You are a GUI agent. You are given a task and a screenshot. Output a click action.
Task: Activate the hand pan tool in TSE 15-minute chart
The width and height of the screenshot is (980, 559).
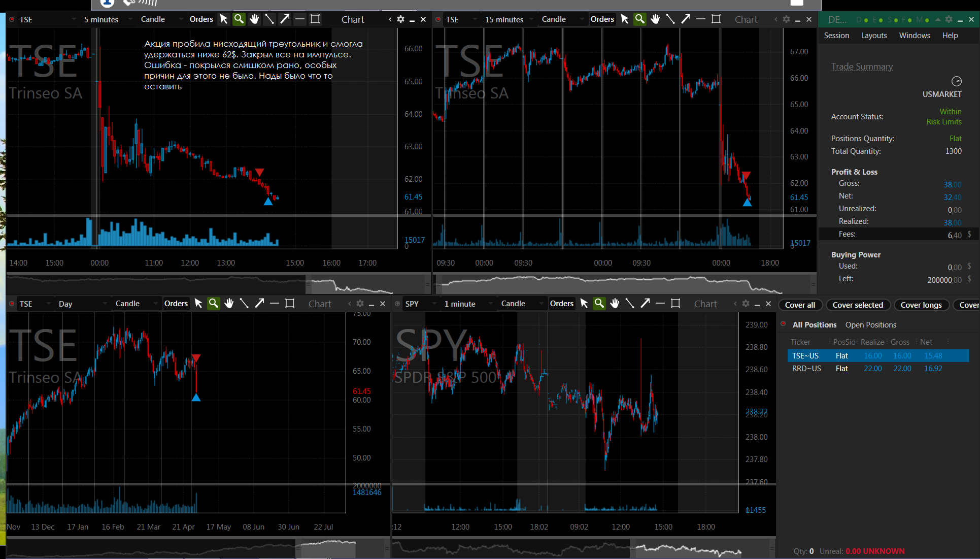tap(655, 19)
